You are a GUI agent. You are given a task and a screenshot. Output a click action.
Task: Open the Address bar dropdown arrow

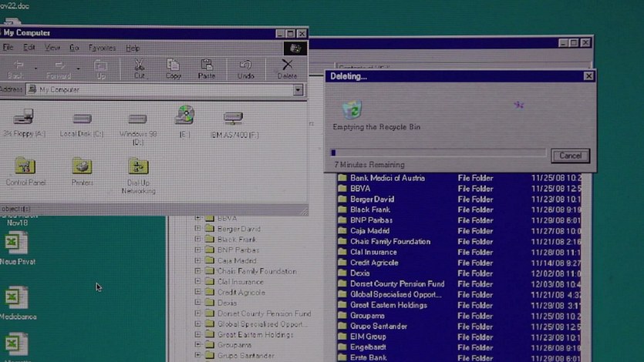coord(298,90)
